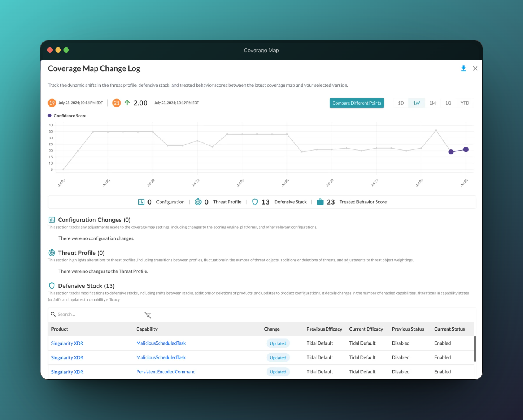This screenshot has width=523, height=420.
Task: Close the Coverage Map Change Log panel
Action: coord(475,68)
